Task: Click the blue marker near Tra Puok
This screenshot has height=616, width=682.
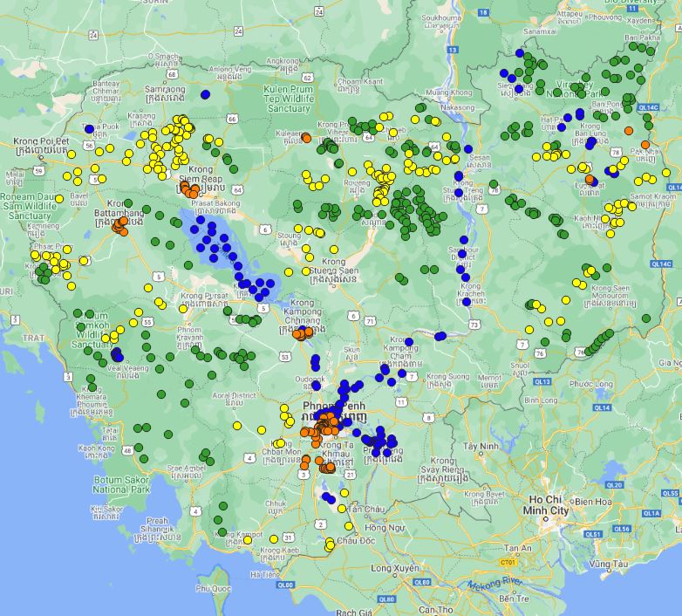Action: pos(89,129)
